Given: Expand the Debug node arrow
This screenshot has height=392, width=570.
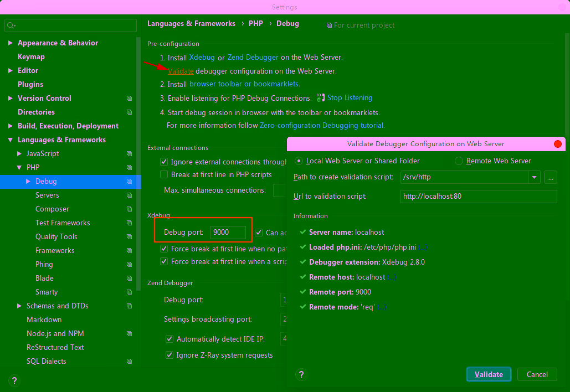Looking at the screenshot, I should (28, 181).
